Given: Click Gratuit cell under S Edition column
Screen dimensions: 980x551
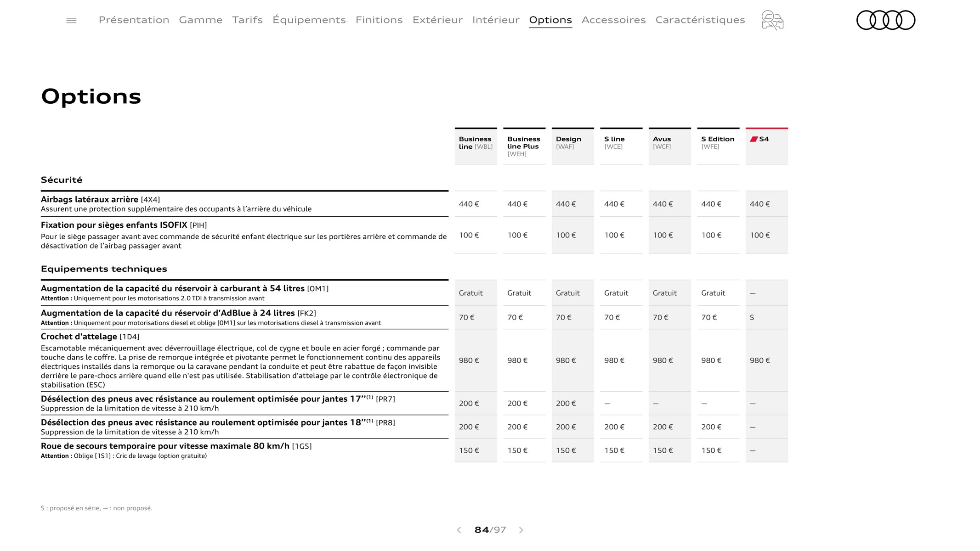Looking at the screenshot, I should pos(713,293).
